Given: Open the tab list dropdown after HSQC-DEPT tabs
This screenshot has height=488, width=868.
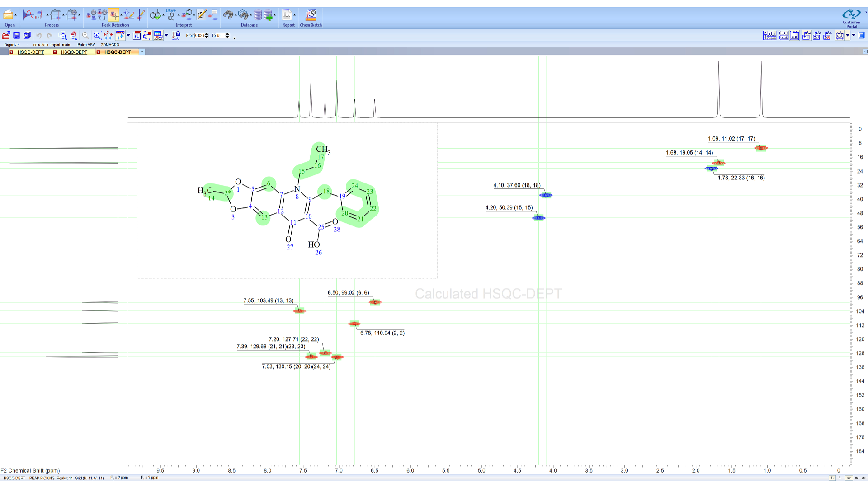Looking at the screenshot, I should coord(142,52).
